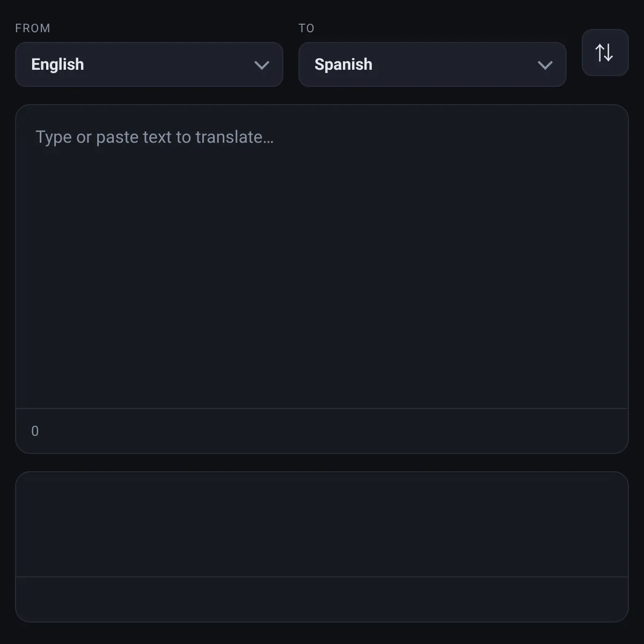644x644 pixels.
Task: Click the empty translation output panel
Action: 322,524
